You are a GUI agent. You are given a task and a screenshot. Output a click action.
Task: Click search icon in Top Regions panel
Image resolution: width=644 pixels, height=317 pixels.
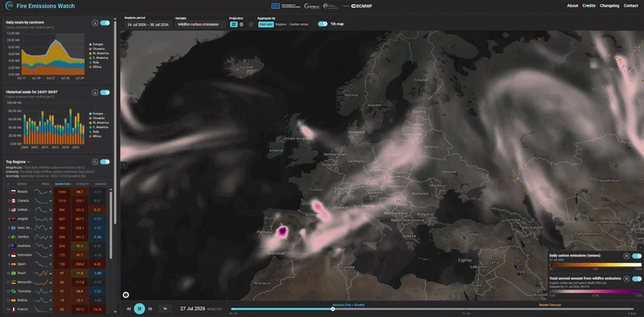click(x=95, y=162)
